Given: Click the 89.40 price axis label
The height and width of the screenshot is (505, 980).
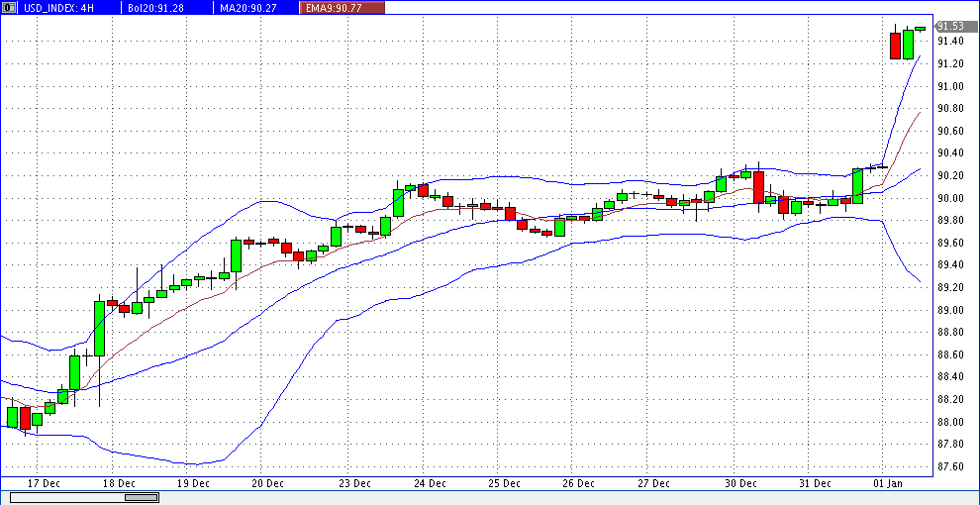Looking at the screenshot, I should pos(952,265).
